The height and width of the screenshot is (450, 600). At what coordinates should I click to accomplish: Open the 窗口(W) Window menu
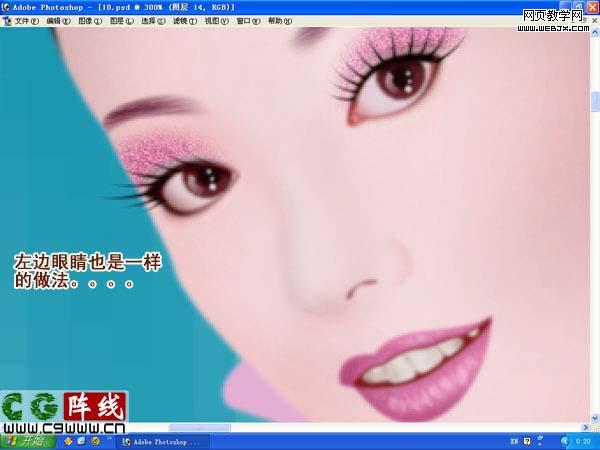tap(248, 21)
